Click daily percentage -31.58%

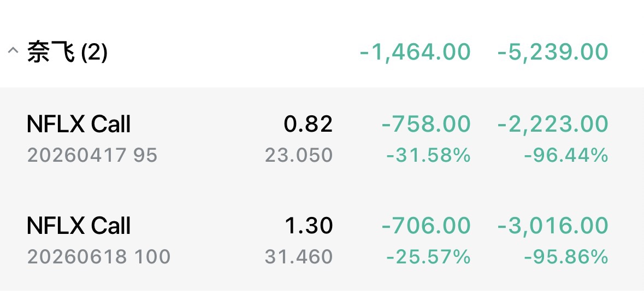pyautogui.click(x=428, y=156)
